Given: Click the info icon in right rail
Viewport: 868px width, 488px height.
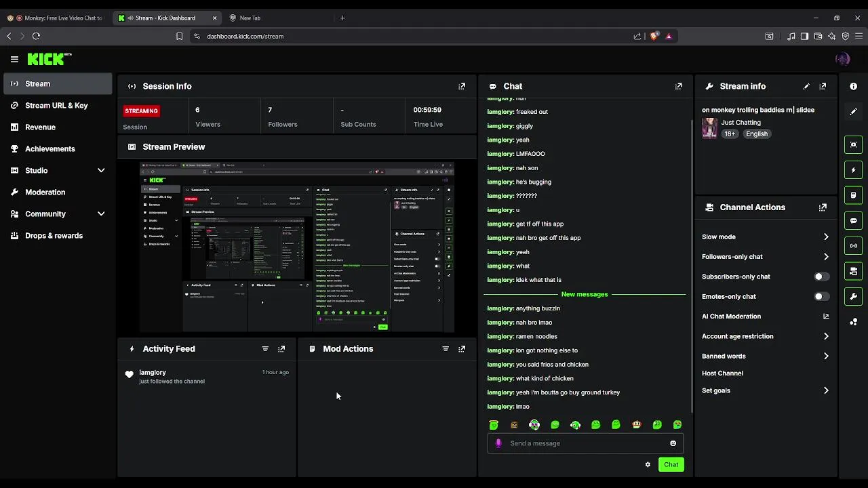Looking at the screenshot, I should click(853, 86).
